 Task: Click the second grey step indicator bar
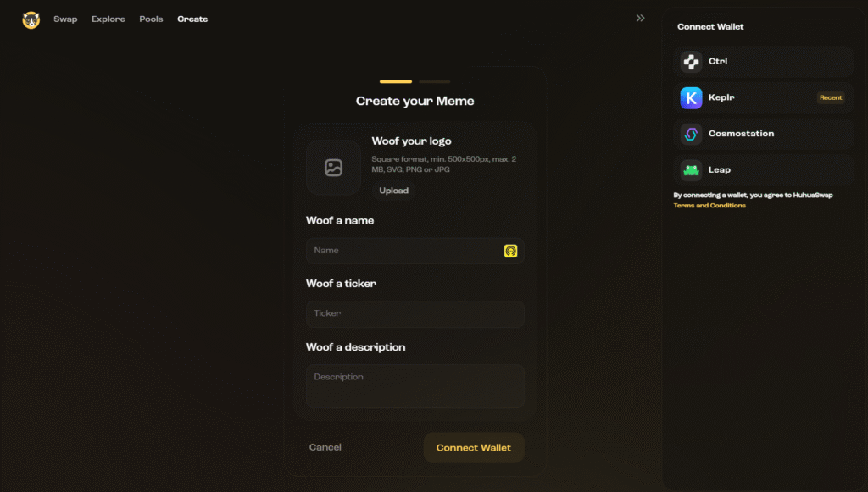pos(434,82)
